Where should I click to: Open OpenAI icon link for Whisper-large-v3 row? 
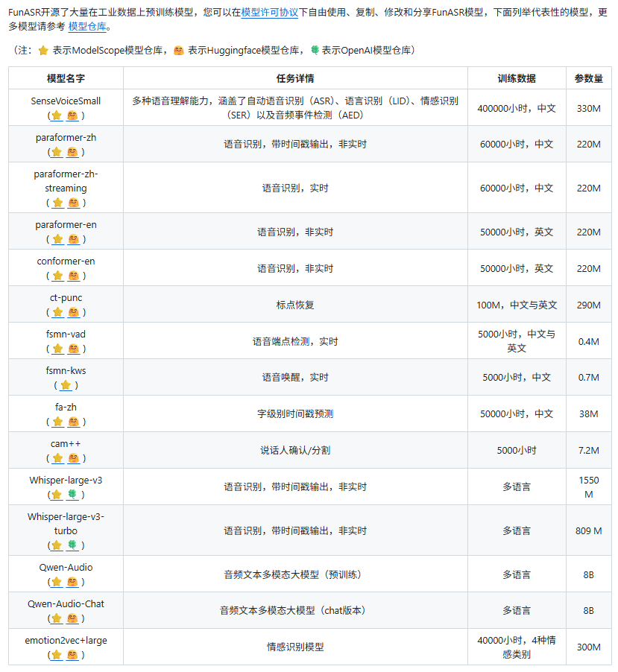coord(72,495)
